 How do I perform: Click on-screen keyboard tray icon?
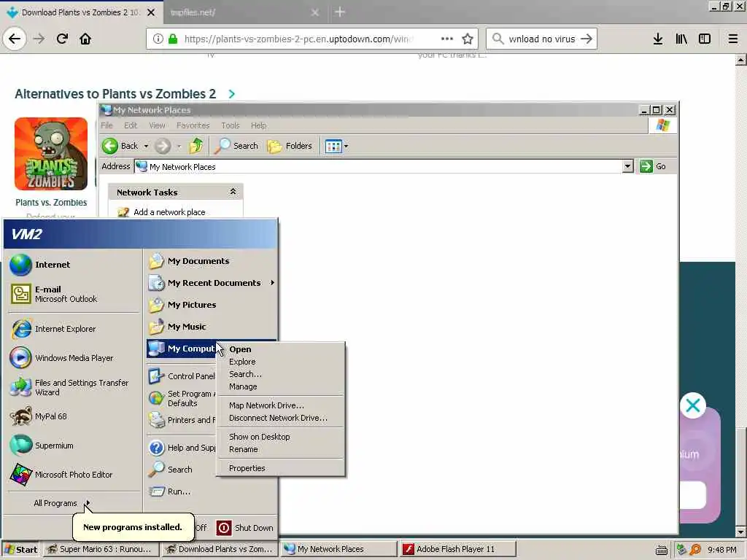coord(661,550)
